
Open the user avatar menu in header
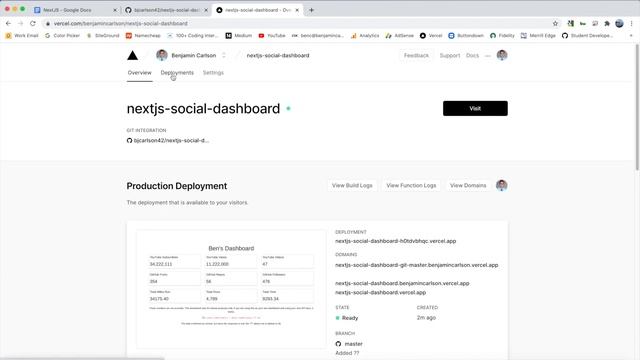click(x=502, y=55)
